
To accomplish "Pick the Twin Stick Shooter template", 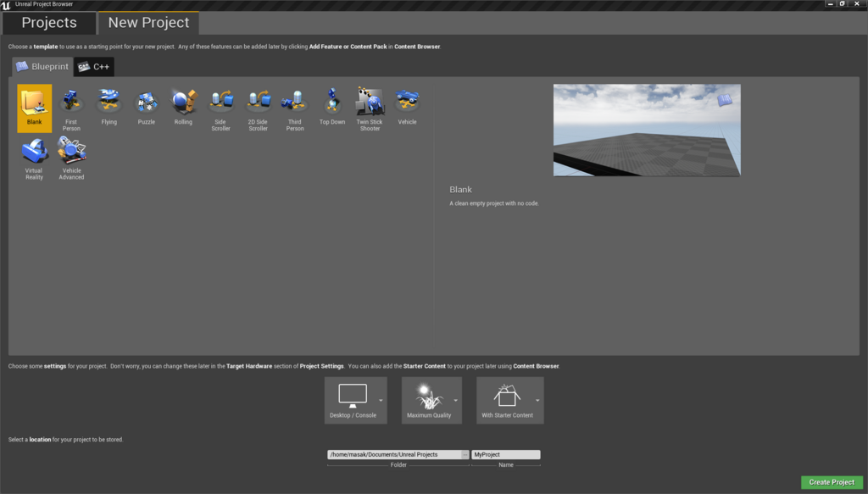I will point(370,108).
